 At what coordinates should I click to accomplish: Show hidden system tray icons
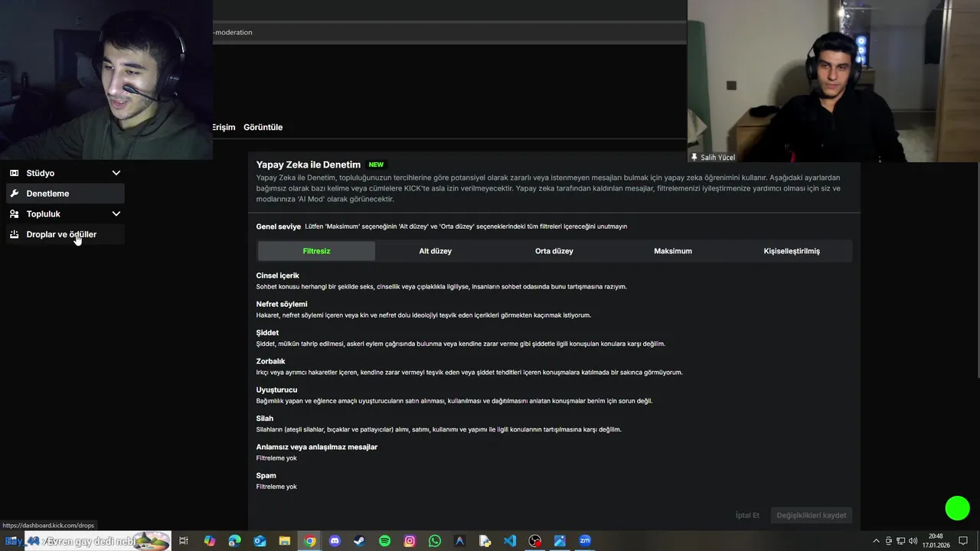point(877,541)
